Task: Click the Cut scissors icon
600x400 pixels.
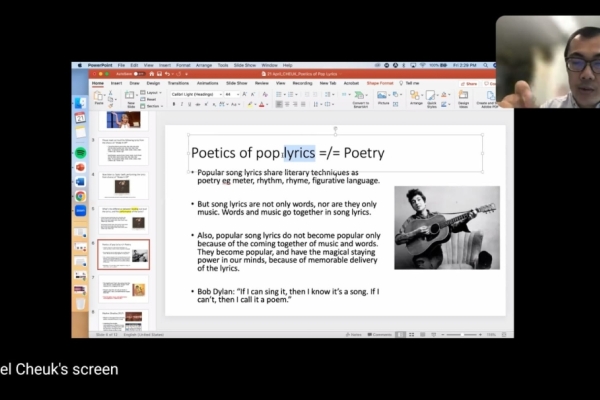Action: (x=111, y=93)
